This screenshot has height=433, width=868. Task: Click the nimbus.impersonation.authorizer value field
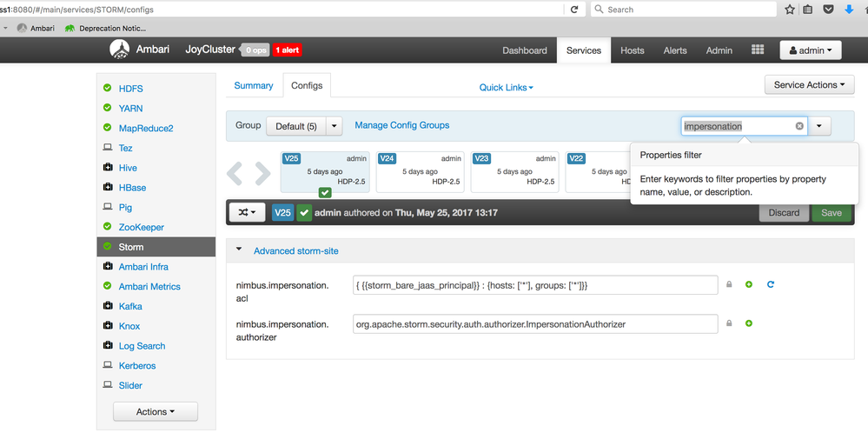pos(535,324)
